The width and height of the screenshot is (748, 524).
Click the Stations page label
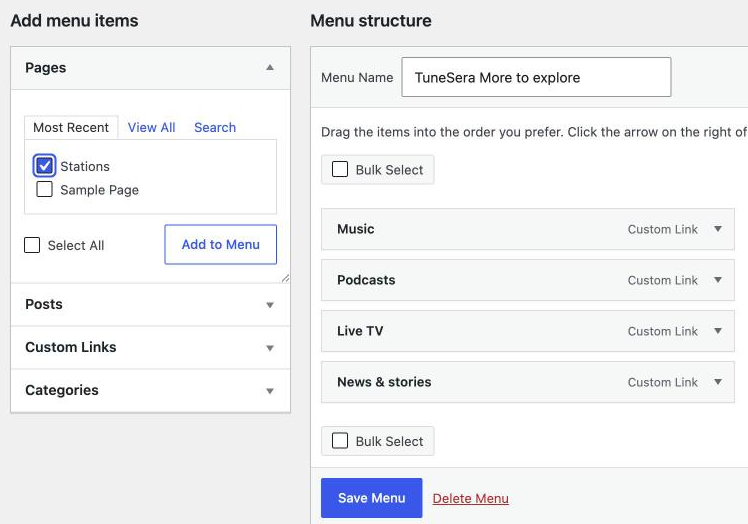85,166
